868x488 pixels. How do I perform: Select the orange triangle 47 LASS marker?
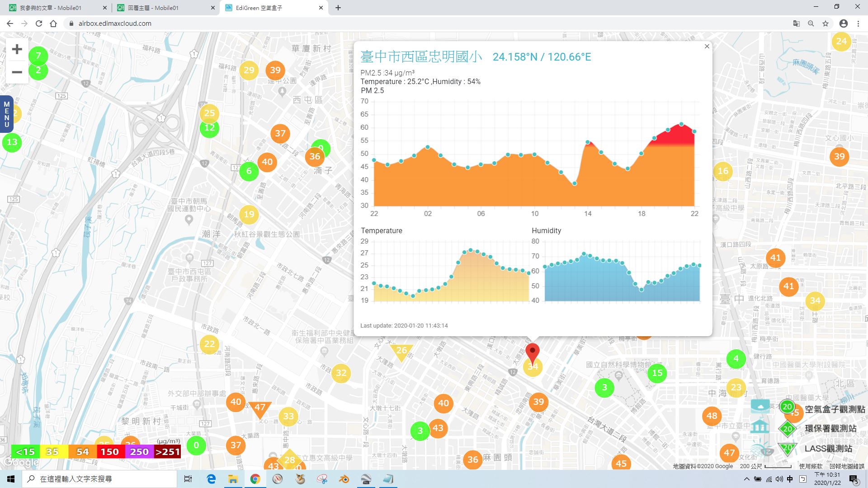point(260,409)
